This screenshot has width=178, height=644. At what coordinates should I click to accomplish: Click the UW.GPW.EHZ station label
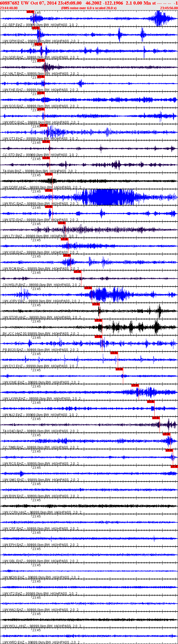tap(41, 41)
